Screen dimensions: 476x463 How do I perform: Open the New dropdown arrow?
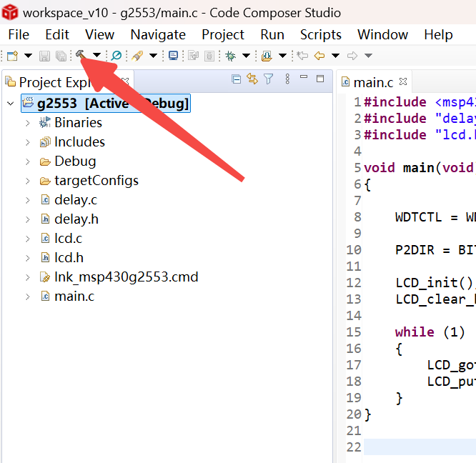[29, 56]
